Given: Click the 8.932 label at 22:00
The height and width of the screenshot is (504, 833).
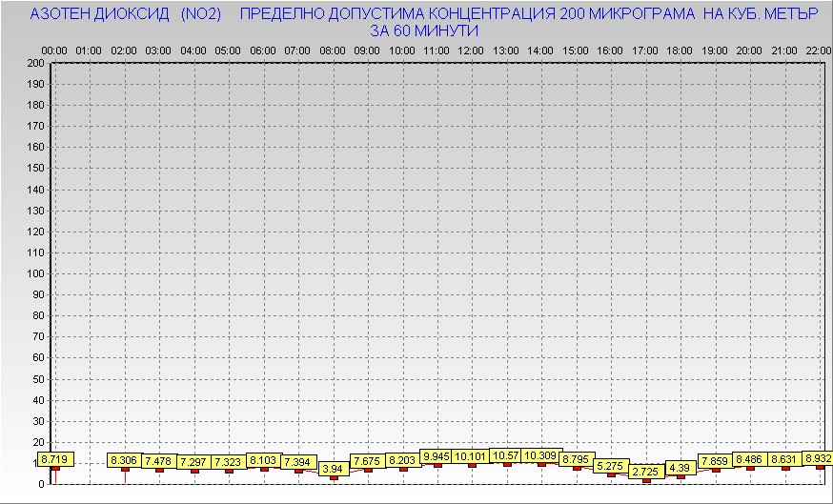Looking at the screenshot, I should [x=819, y=458].
